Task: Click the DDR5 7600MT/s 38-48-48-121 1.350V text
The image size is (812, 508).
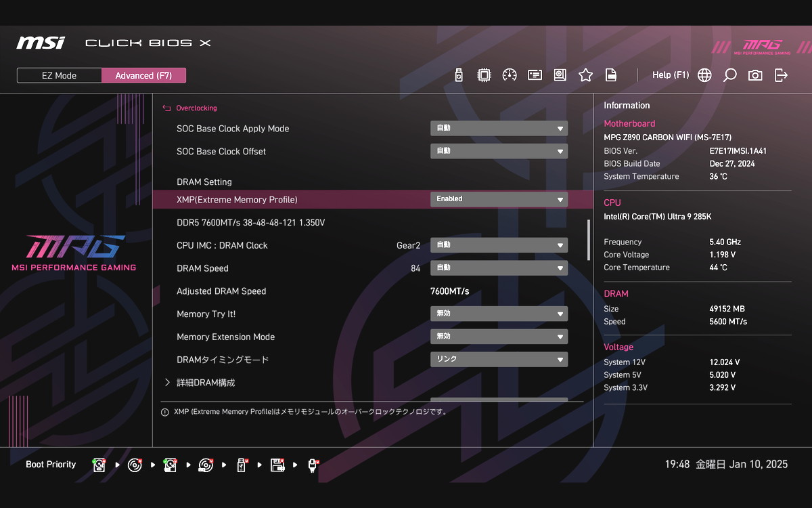Action: point(251,223)
